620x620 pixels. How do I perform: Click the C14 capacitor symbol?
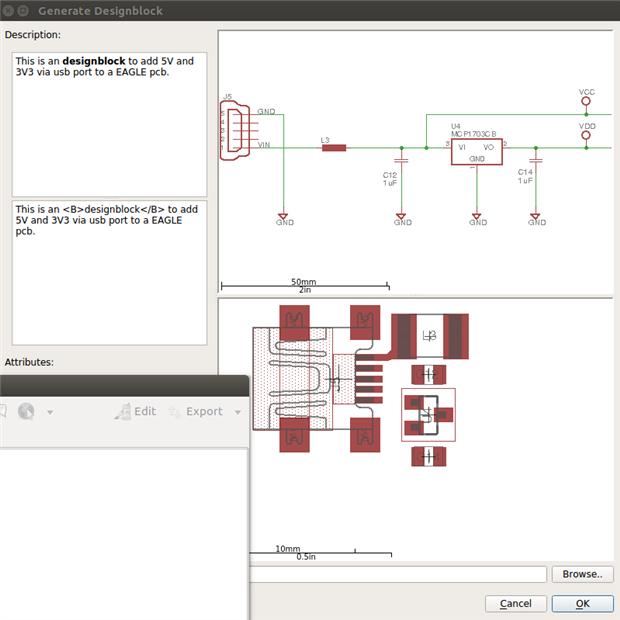coord(536,160)
